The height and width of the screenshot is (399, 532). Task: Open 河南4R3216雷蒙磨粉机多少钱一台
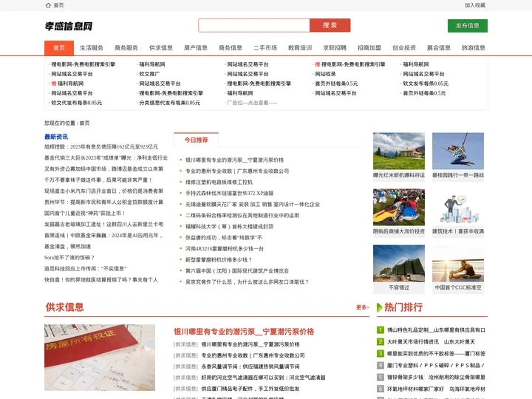tap(225, 249)
